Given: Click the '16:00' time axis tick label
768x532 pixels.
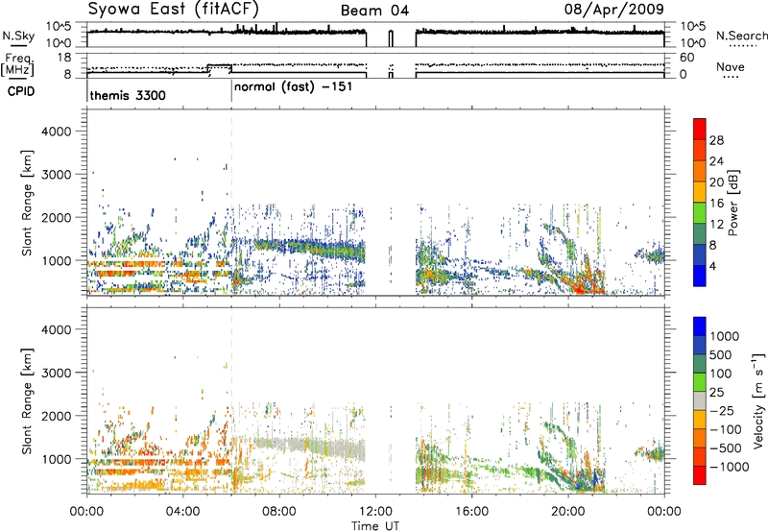Looking at the screenshot, I should click(471, 512).
